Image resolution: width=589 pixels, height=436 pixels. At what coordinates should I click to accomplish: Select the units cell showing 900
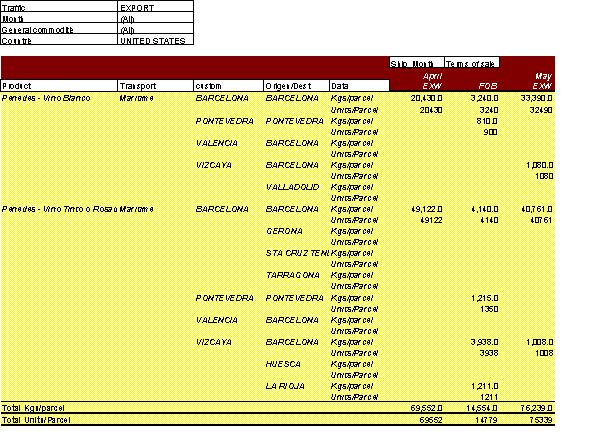(x=491, y=132)
